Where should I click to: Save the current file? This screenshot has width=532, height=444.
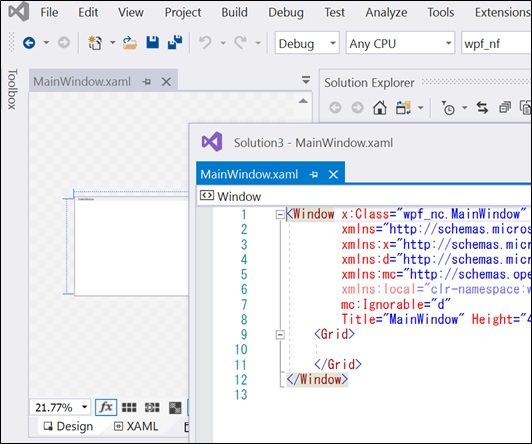tap(153, 43)
